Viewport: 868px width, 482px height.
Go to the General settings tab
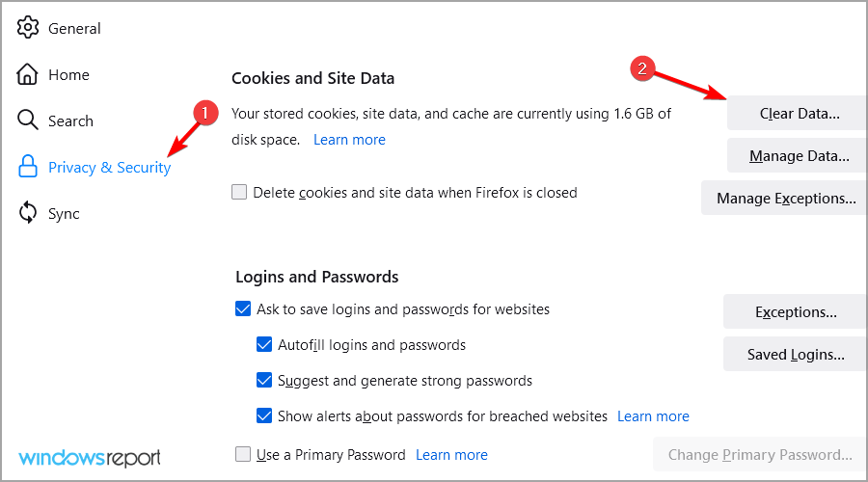click(74, 29)
